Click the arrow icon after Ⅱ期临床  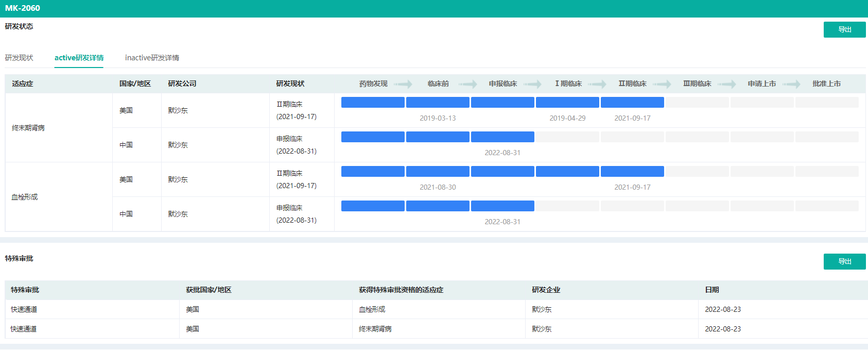click(662, 84)
